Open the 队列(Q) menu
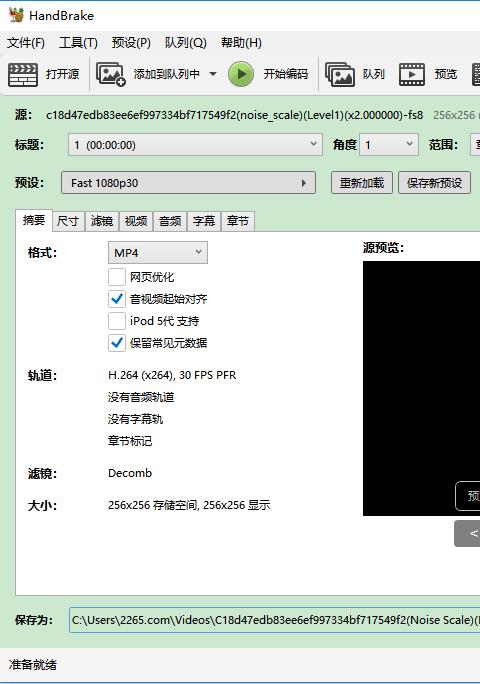This screenshot has height=684, width=480. 185,43
